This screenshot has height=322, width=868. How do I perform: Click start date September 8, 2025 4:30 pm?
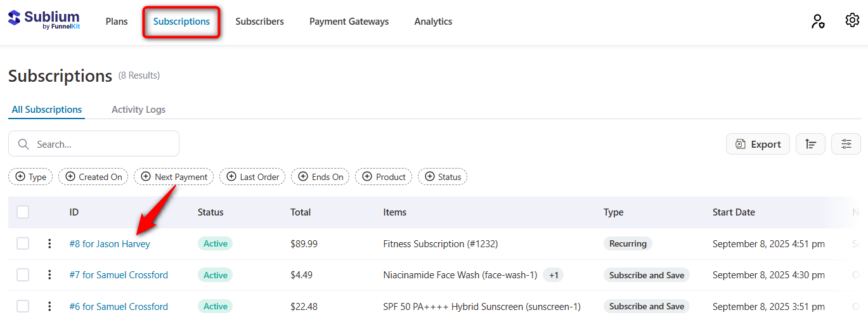click(x=768, y=275)
